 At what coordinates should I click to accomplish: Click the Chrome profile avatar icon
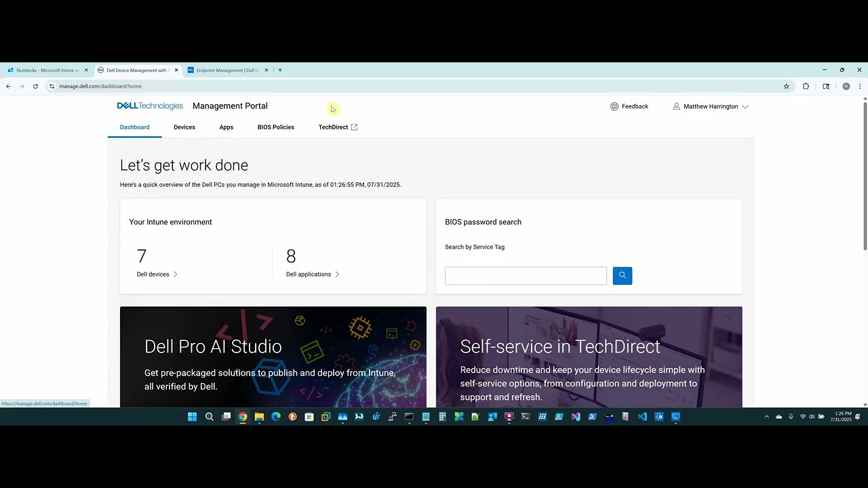coord(846,86)
